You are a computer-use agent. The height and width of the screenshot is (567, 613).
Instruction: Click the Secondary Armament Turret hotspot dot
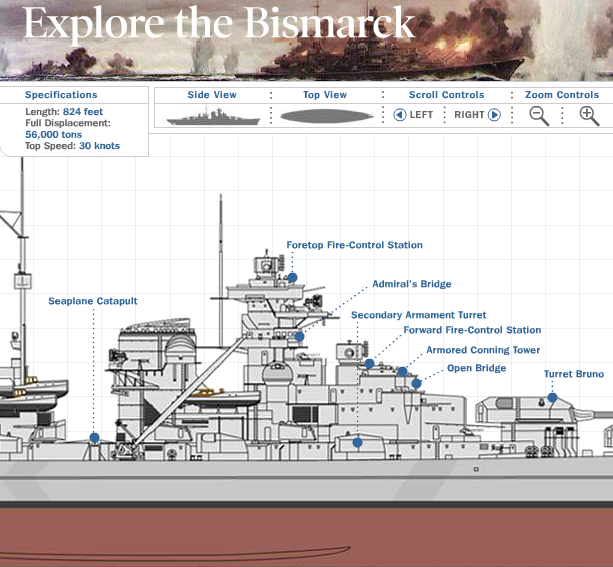(x=357, y=443)
